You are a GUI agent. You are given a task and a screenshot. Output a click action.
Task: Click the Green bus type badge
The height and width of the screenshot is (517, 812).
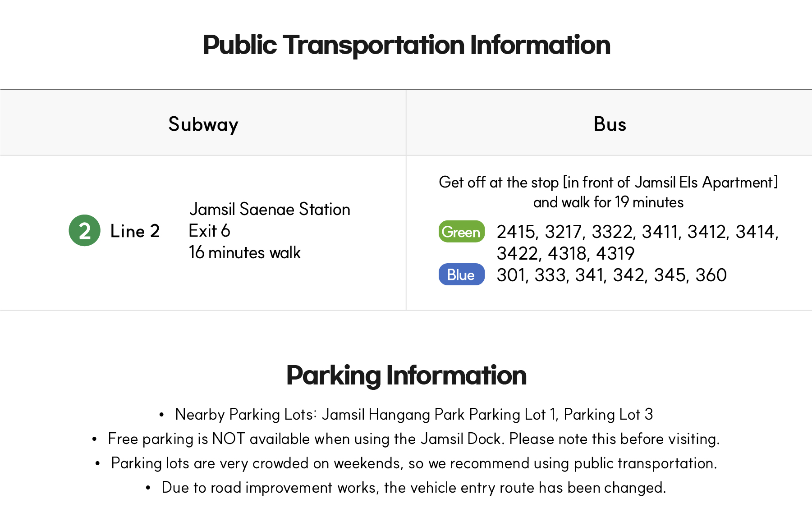click(x=461, y=232)
